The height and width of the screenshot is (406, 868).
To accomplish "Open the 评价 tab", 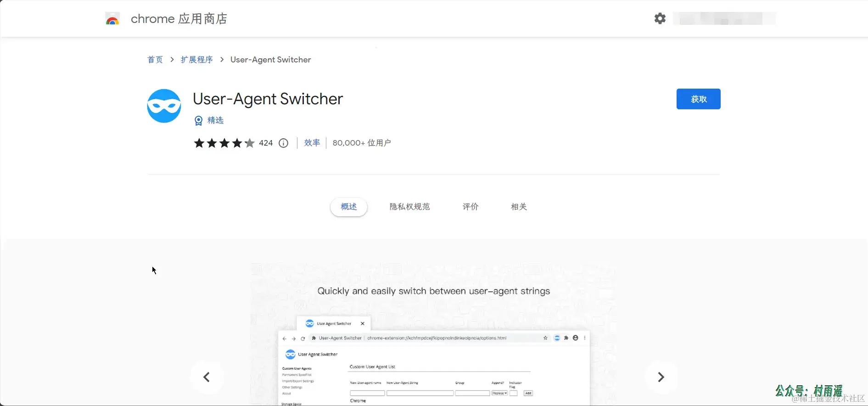I will pyautogui.click(x=470, y=207).
